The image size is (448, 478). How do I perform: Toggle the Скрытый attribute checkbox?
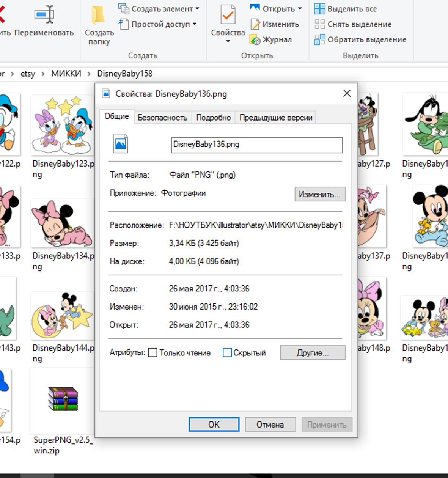(227, 353)
